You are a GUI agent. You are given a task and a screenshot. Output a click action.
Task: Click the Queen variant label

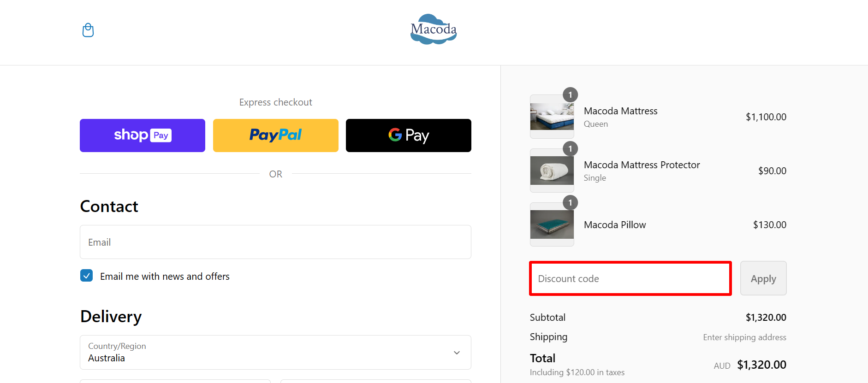click(596, 124)
